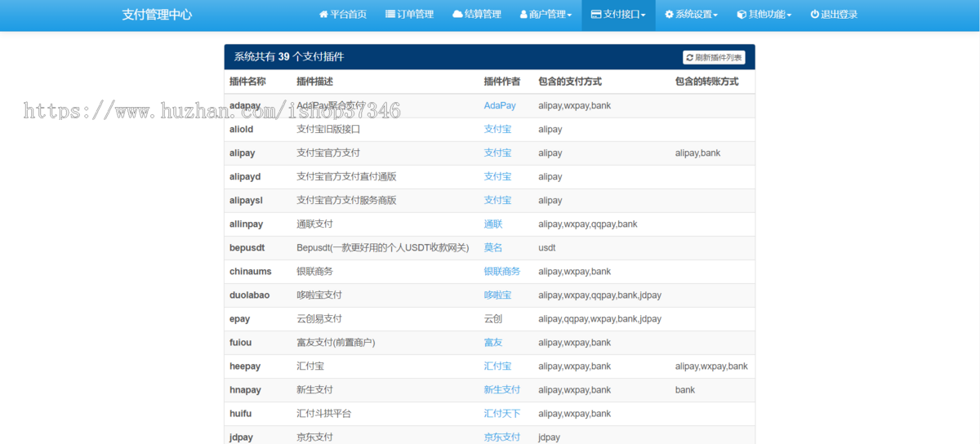Open the 商户管理 menu
The width and height of the screenshot is (980, 444).
pos(546,15)
